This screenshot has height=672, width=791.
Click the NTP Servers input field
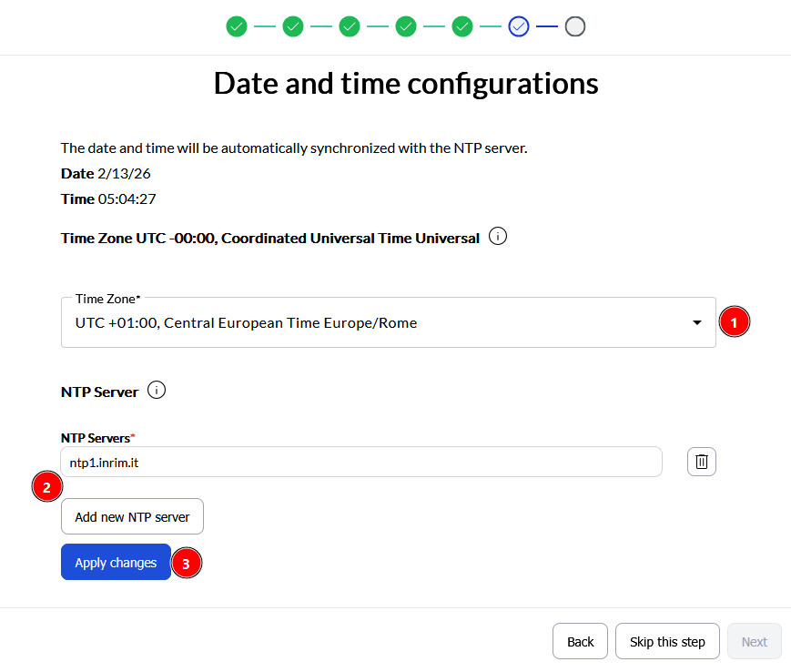click(x=360, y=462)
